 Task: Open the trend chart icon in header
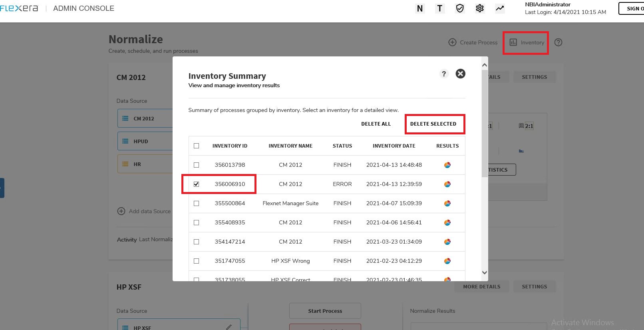coord(500,8)
